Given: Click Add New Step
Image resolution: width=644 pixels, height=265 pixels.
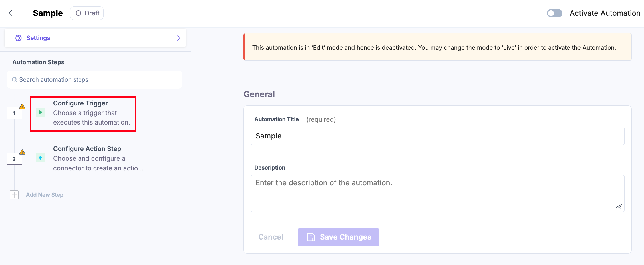Looking at the screenshot, I should tap(45, 195).
